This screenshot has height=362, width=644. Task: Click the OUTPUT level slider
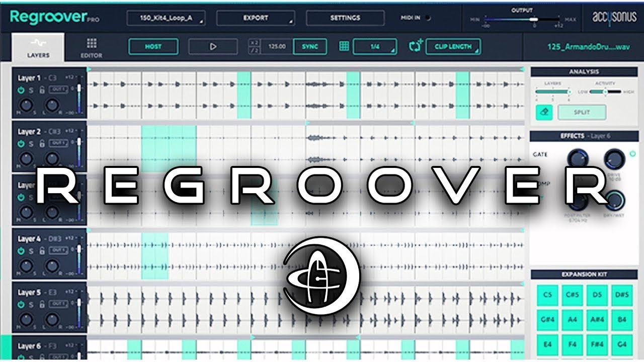tap(521, 19)
